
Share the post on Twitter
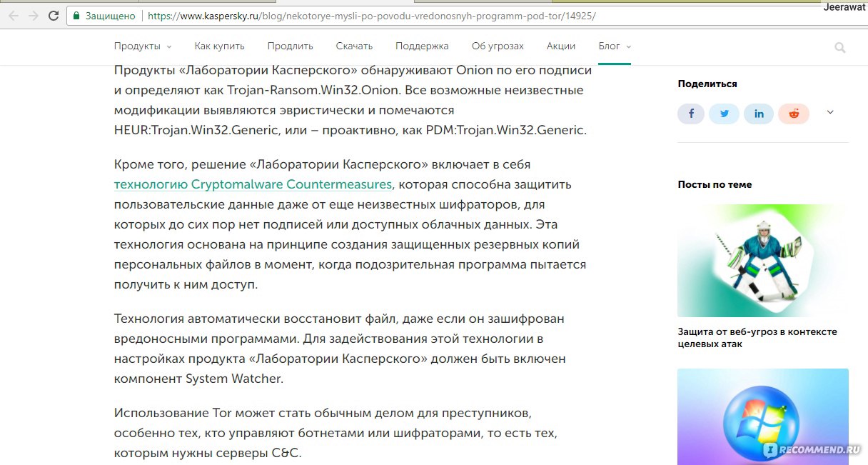click(x=725, y=114)
